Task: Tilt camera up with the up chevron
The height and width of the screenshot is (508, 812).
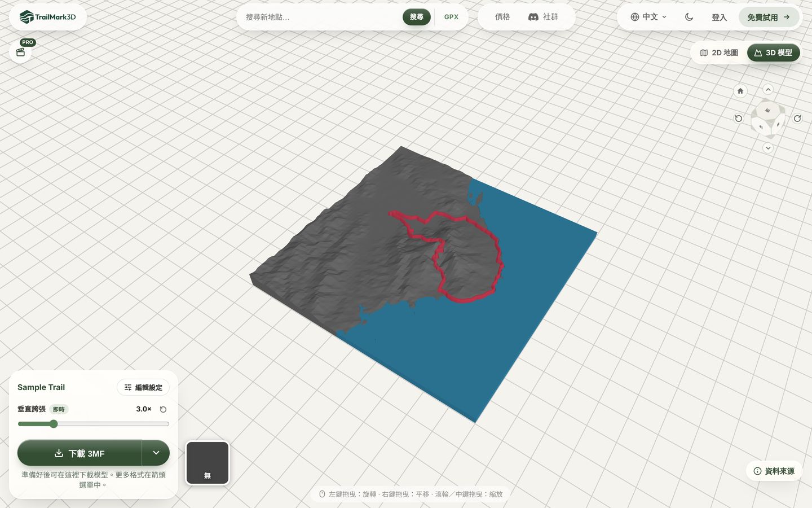Action: [x=768, y=89]
